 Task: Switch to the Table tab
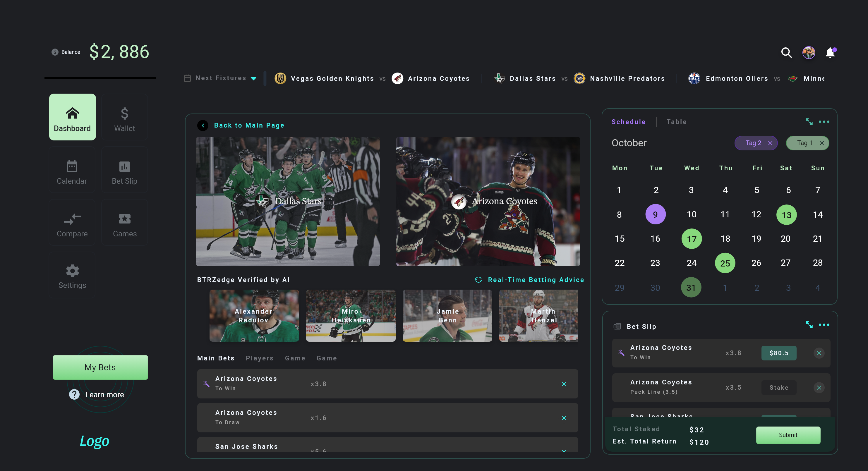pyautogui.click(x=676, y=122)
